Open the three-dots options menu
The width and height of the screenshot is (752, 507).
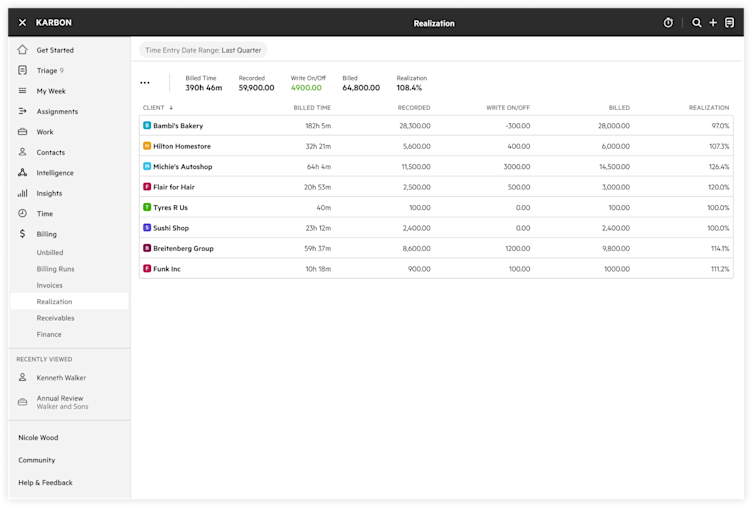pos(145,83)
